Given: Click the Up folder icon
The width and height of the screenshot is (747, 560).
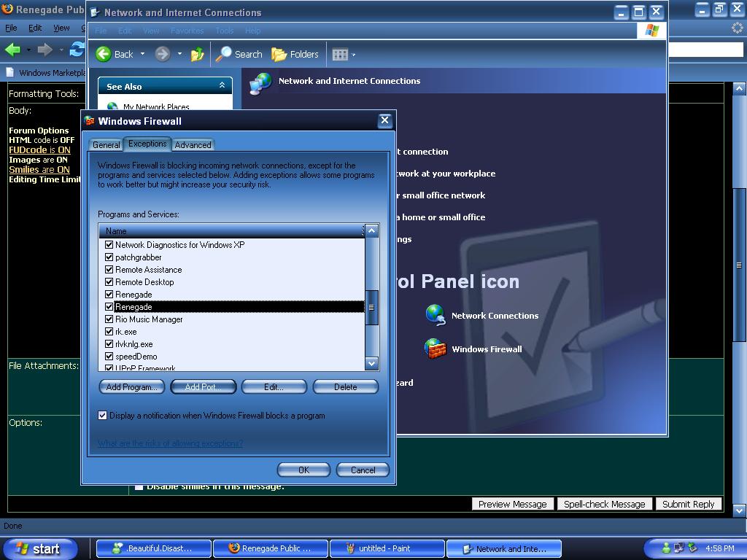Looking at the screenshot, I should (x=197, y=54).
